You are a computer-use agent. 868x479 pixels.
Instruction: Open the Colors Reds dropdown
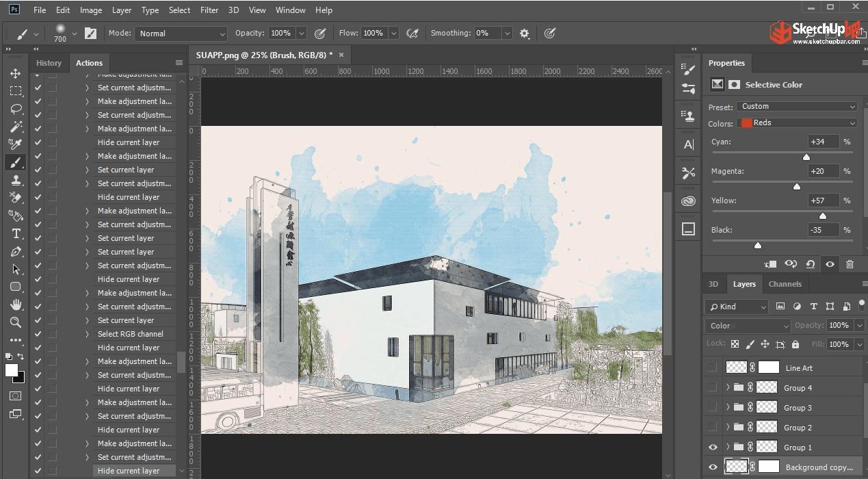tap(797, 123)
